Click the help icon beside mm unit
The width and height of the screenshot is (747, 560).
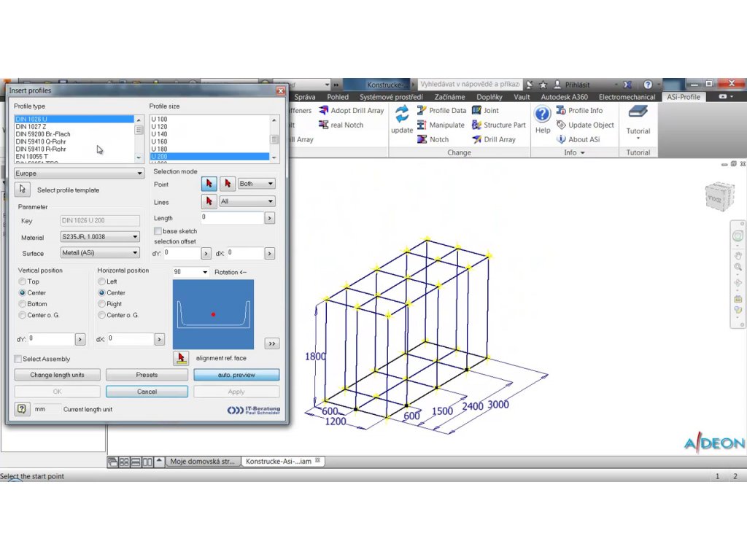coord(22,409)
